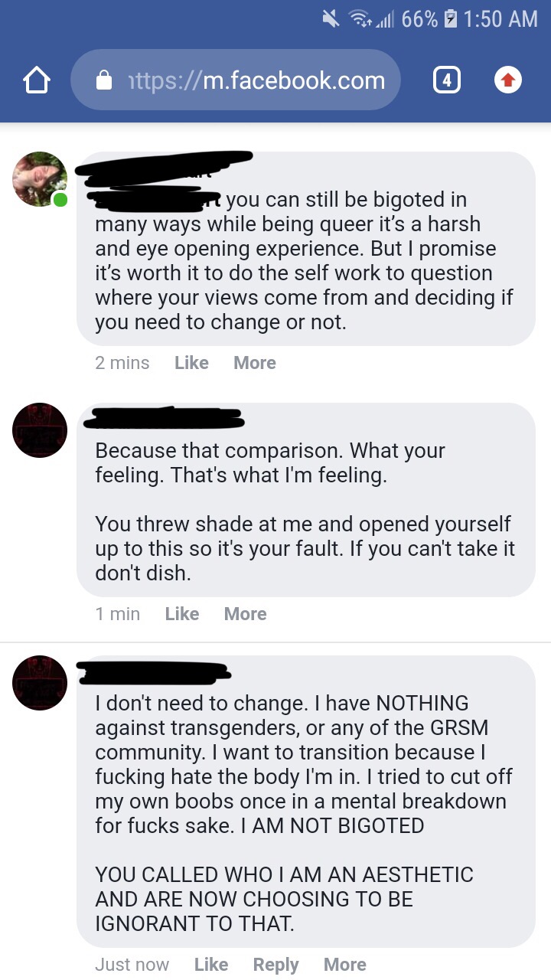Open More options on the Just now comment
The image size is (551, 980).
345,965
